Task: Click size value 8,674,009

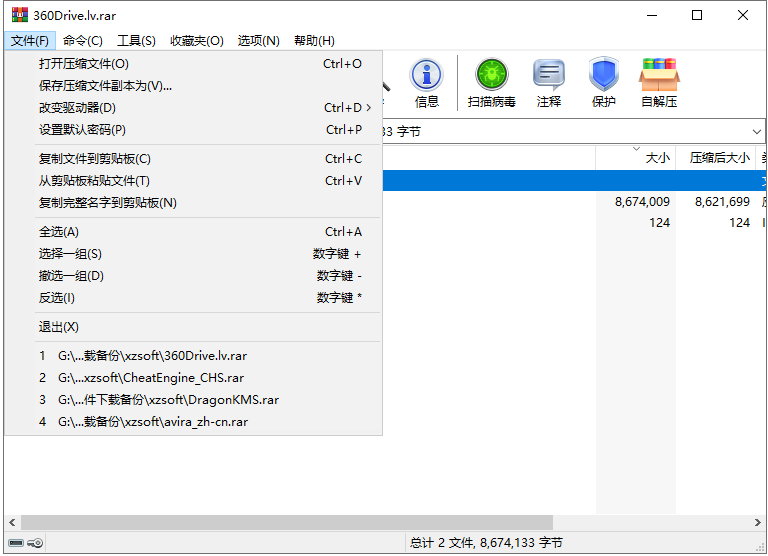Action: (x=642, y=202)
